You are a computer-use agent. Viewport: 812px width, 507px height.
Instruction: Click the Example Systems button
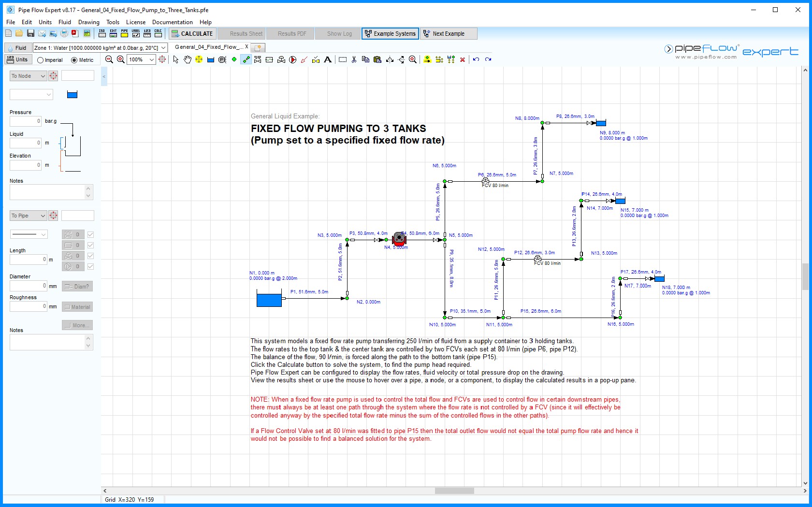(390, 33)
